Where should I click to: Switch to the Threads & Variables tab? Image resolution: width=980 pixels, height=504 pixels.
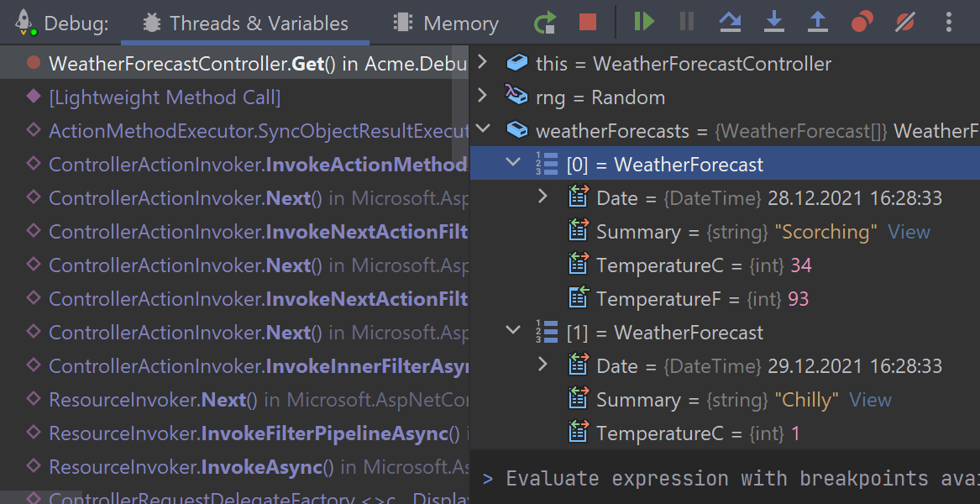coord(245,24)
